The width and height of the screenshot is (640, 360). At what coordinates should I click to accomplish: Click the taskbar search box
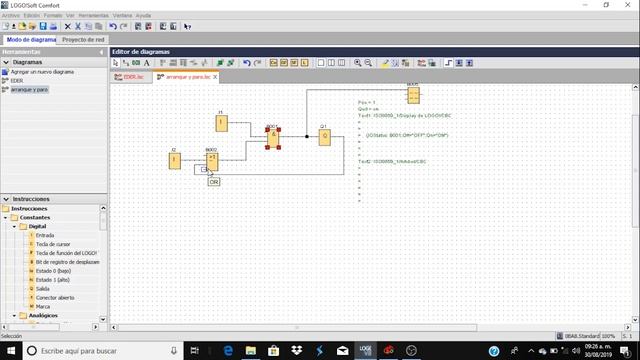coord(102,351)
